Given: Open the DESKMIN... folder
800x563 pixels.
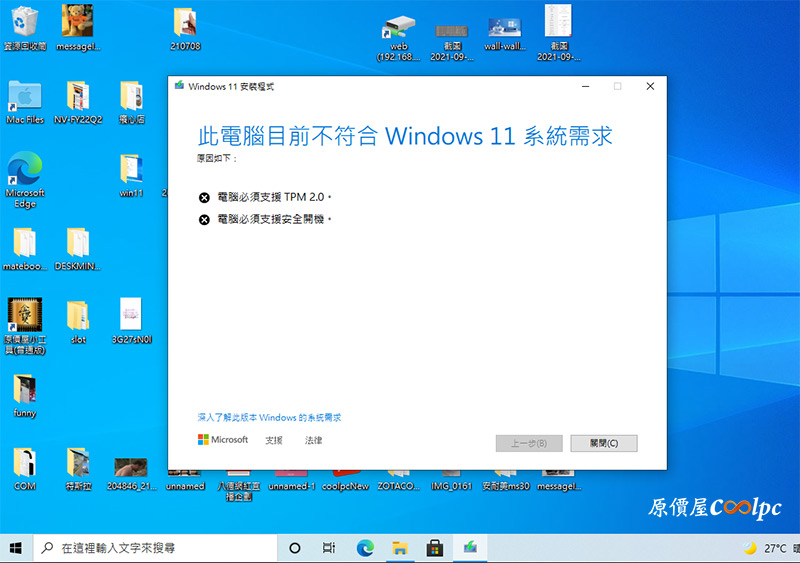Looking at the screenshot, I should tap(78, 249).
